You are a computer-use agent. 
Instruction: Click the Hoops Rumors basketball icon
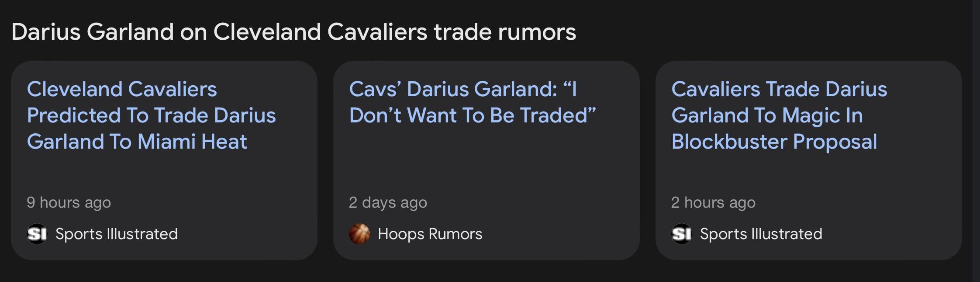tap(359, 234)
